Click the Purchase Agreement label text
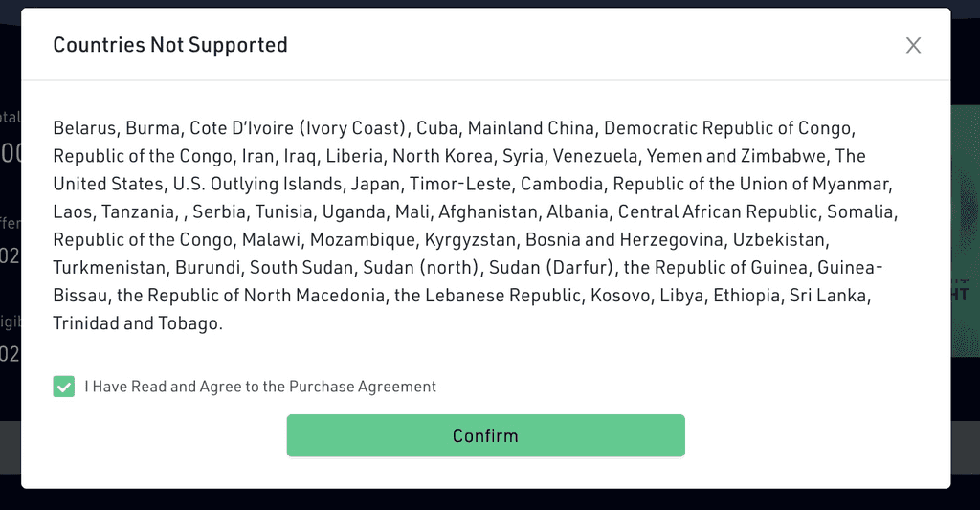 click(x=260, y=387)
